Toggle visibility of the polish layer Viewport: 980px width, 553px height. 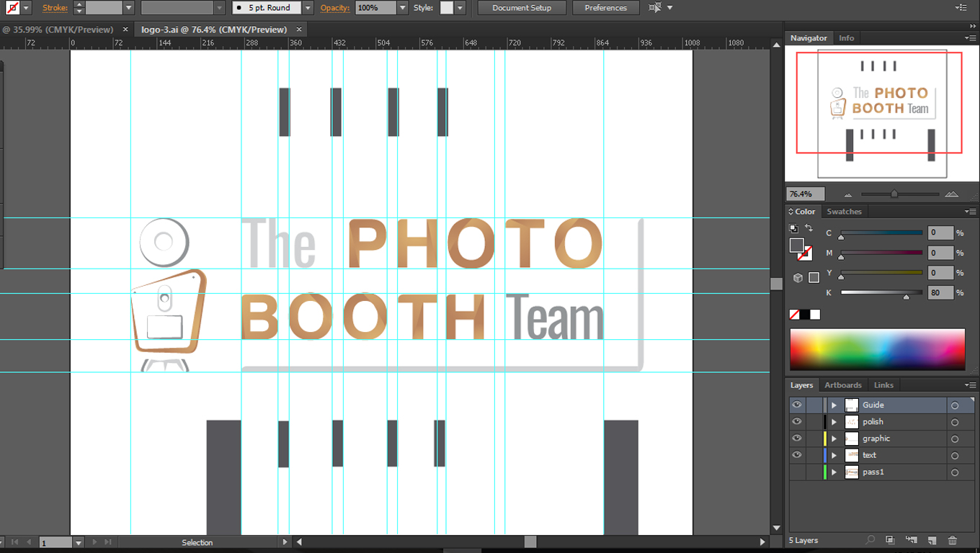(x=797, y=421)
